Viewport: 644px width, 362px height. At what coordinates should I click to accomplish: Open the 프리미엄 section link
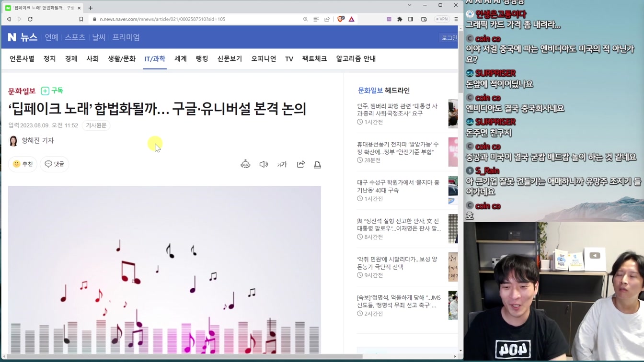pos(126,37)
